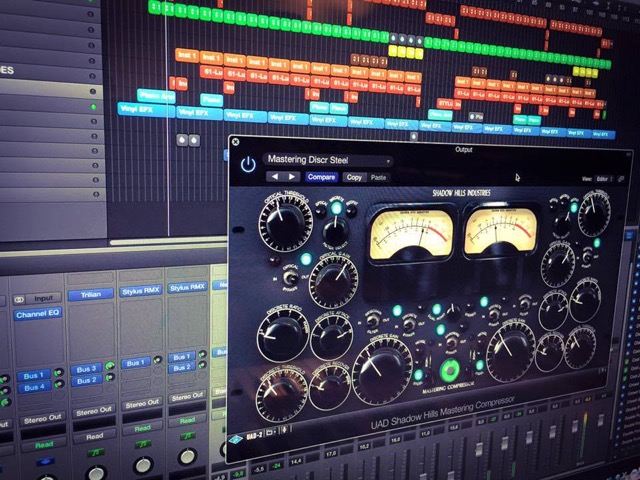Flip the right Optical bypass switch
This screenshot has height=480, width=640.
point(587,256)
